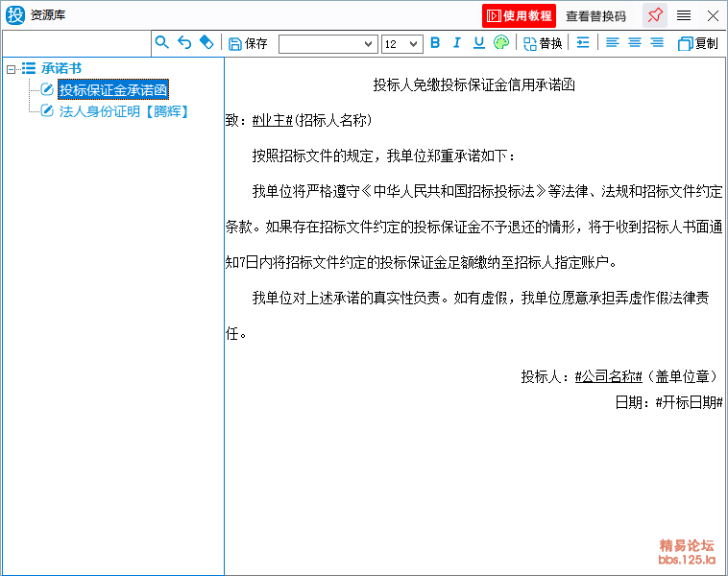Copy content with 复制 button

[x=698, y=43]
